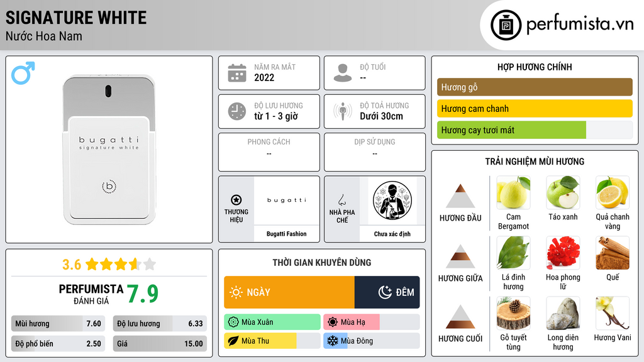
Task: Click the flower icon next to Mùa Xuân
Action: coord(233,322)
